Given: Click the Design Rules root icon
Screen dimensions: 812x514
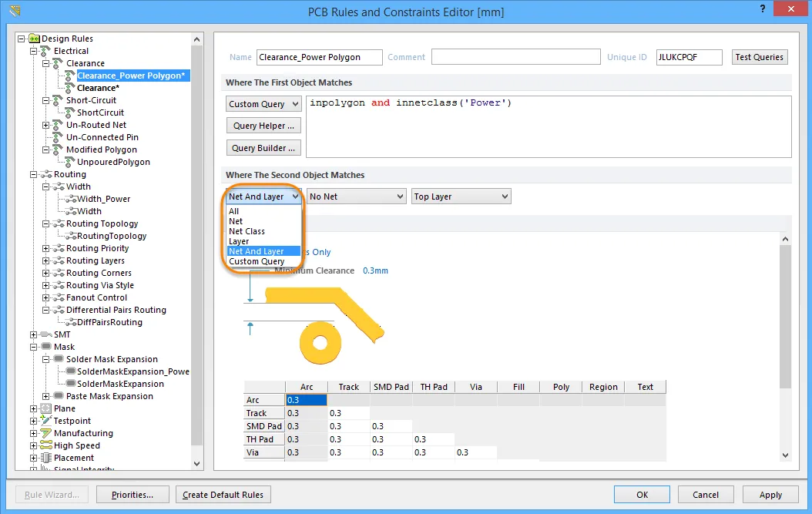Looking at the screenshot, I should [34, 39].
